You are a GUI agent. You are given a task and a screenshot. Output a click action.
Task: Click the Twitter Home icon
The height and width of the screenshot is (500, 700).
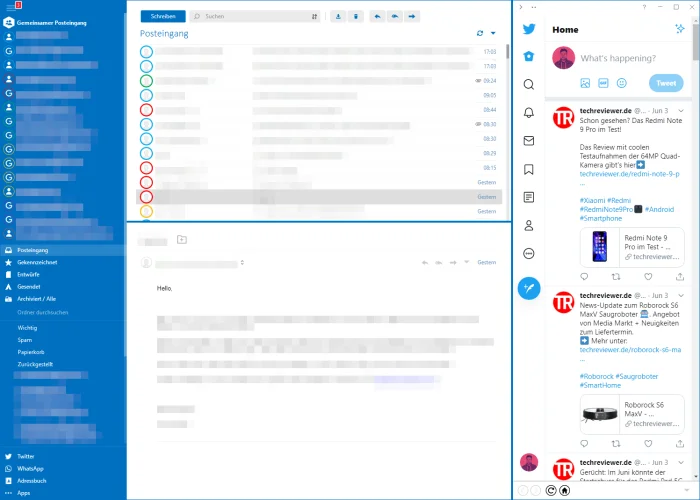(529, 56)
